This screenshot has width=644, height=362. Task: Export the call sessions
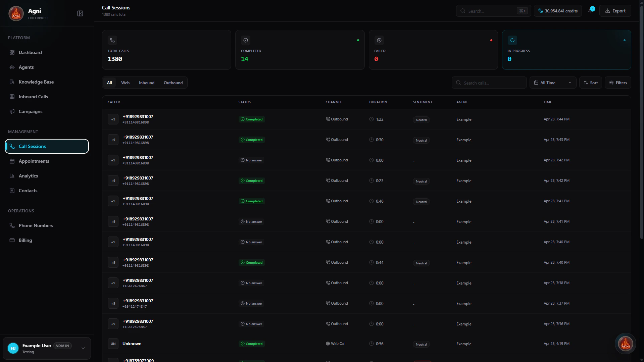pyautogui.click(x=615, y=11)
